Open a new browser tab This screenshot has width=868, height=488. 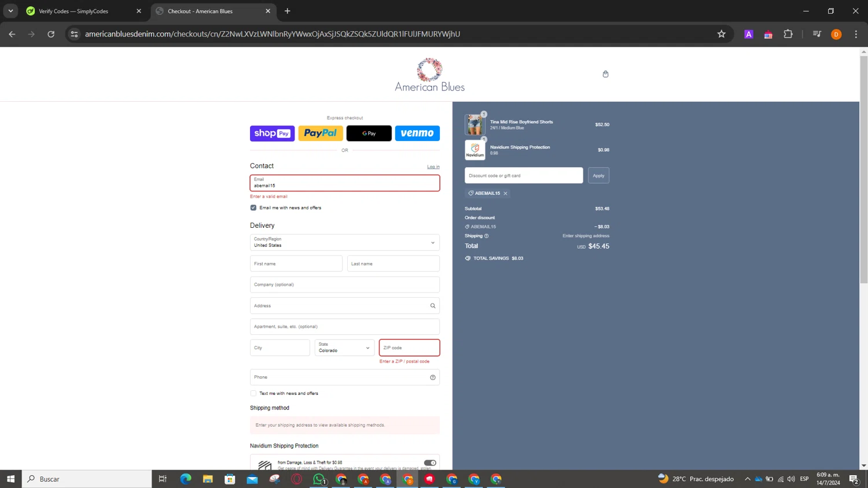(x=288, y=11)
